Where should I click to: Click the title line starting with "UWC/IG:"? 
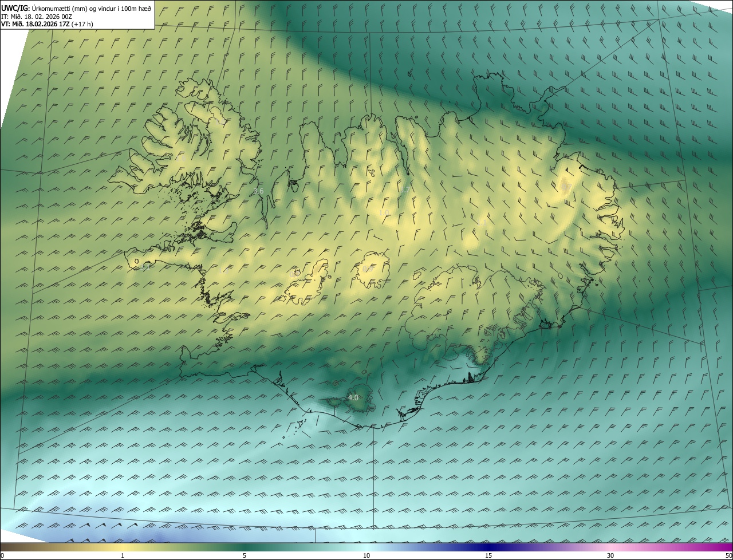coord(76,8)
